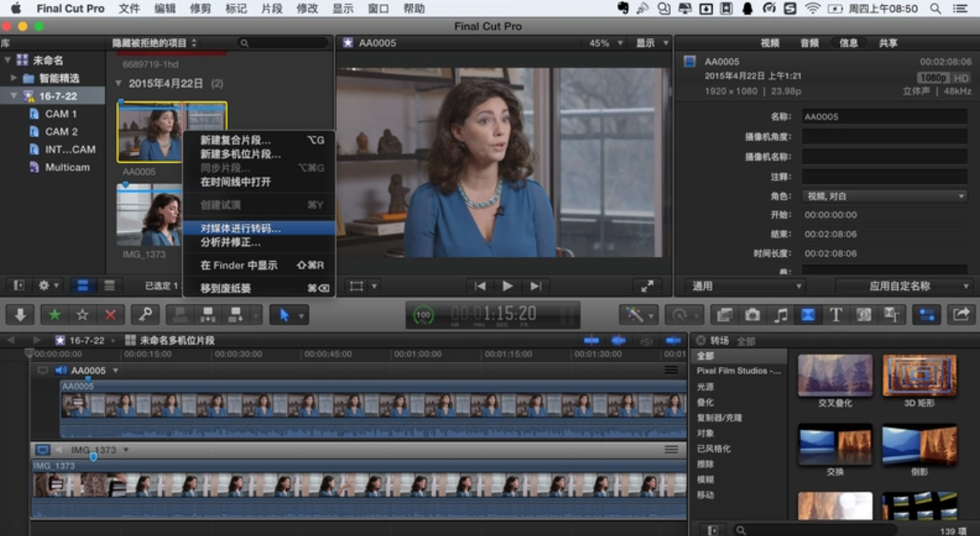
Task: Select the Titles browser icon
Action: click(837, 315)
